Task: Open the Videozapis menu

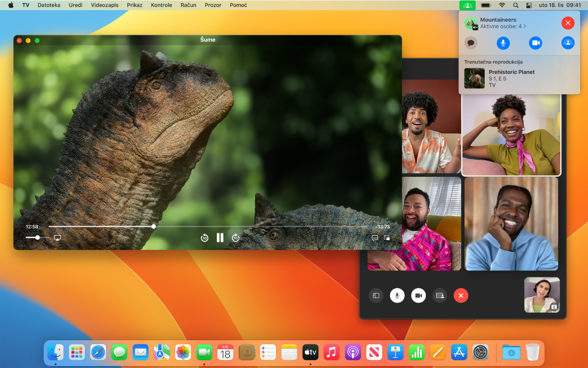Action: (x=103, y=5)
